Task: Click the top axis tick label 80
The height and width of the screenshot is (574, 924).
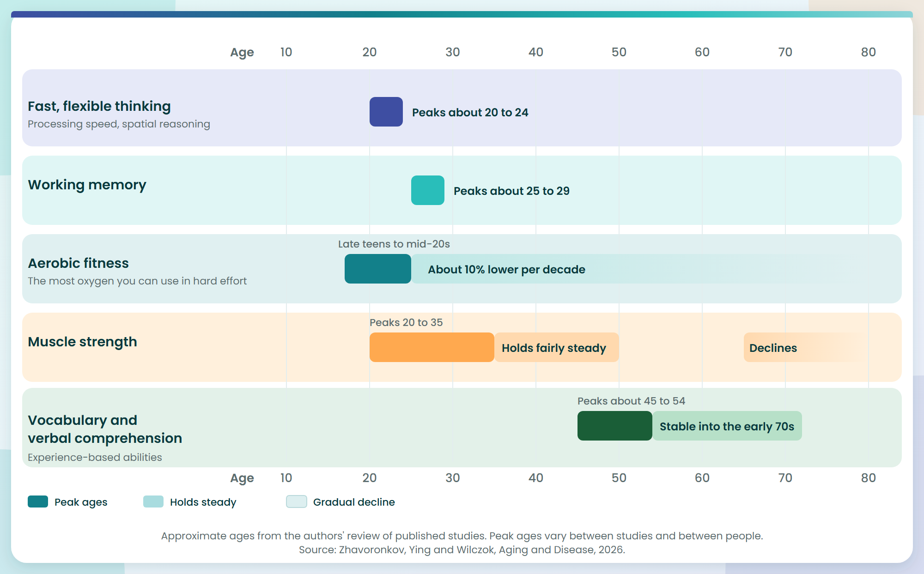Action: (869, 52)
